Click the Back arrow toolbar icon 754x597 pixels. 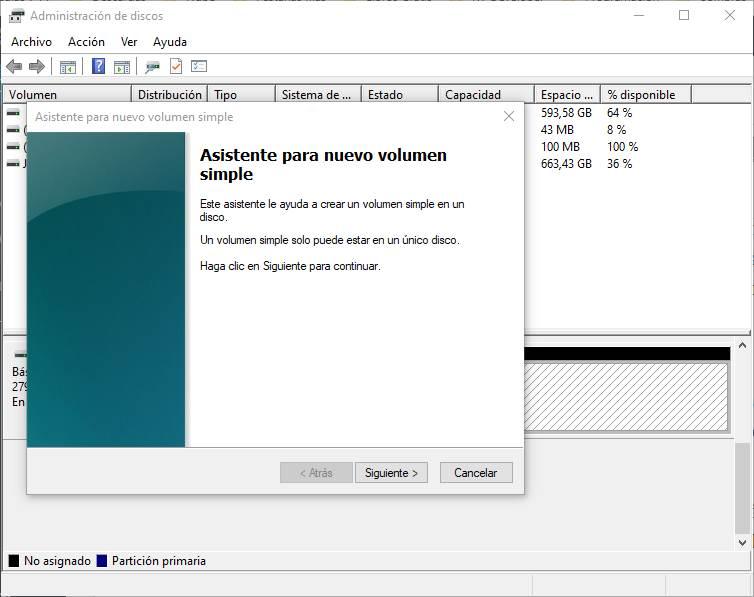[14, 66]
